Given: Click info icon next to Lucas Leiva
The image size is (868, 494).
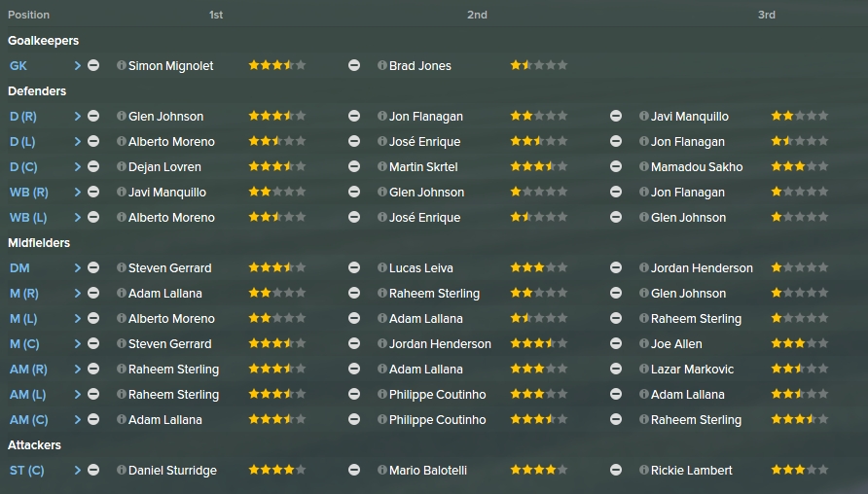Looking at the screenshot, I should point(382,267).
